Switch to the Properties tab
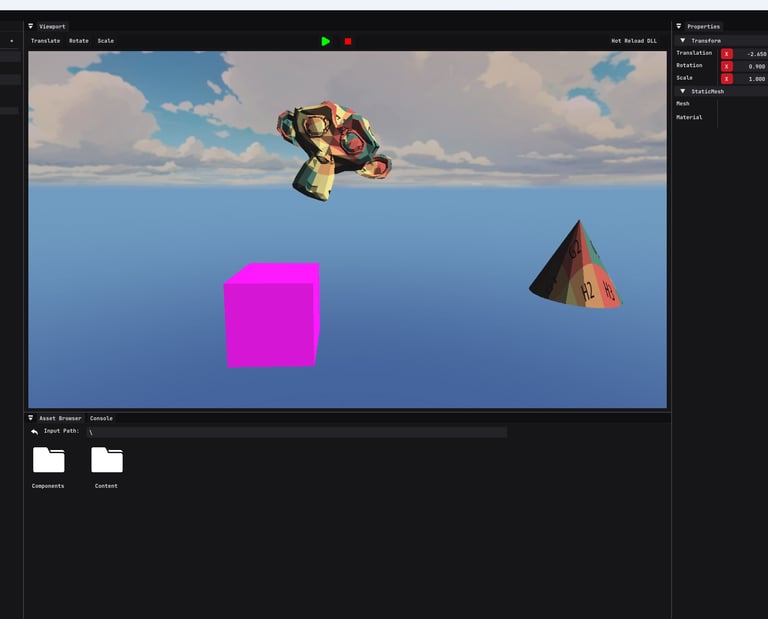Viewport: 768px width, 619px height. (x=703, y=26)
